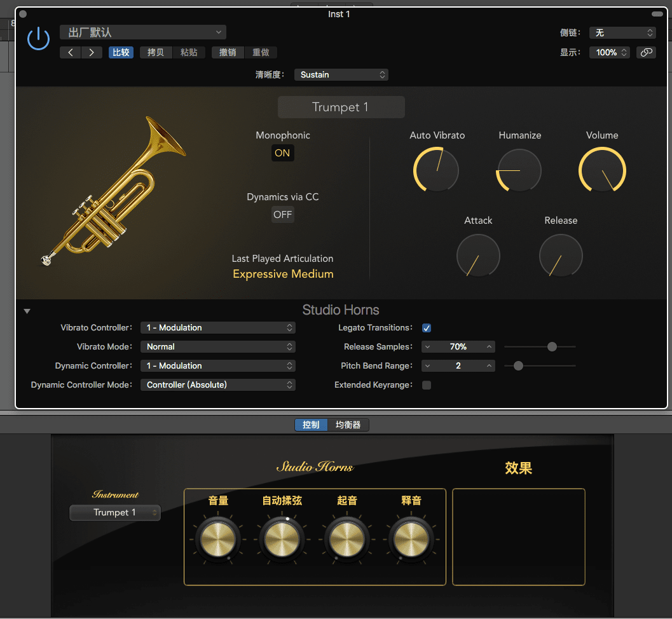Uncheck Legato Transitions checkbox
The width and height of the screenshot is (672, 619).
[427, 328]
